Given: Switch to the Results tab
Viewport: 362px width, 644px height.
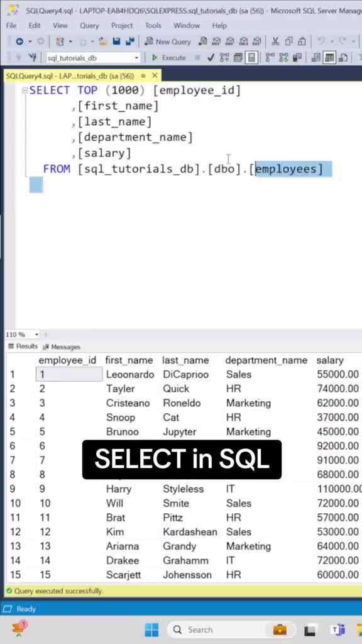Looking at the screenshot, I should click(x=23, y=347).
